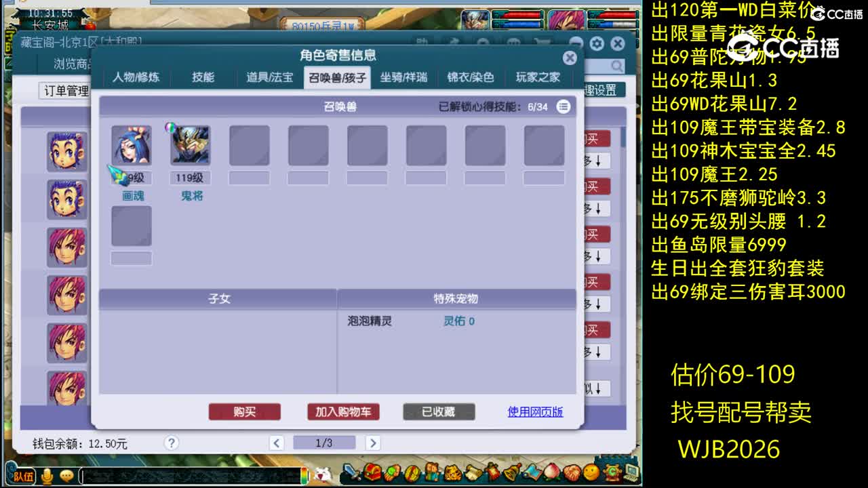
Task: Click the 灵佑 0 value
Action: click(459, 321)
